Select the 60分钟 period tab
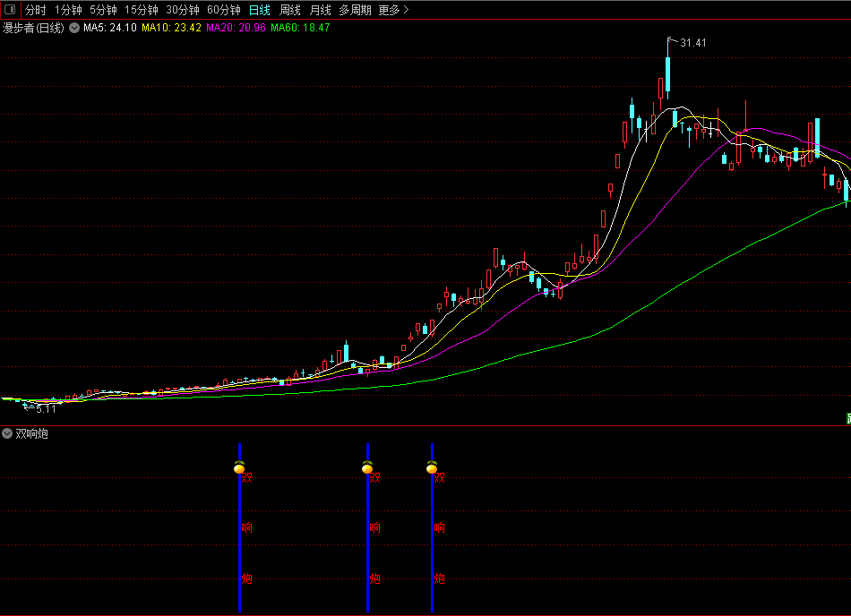Viewport: 851px width, 616px height. 224,10
